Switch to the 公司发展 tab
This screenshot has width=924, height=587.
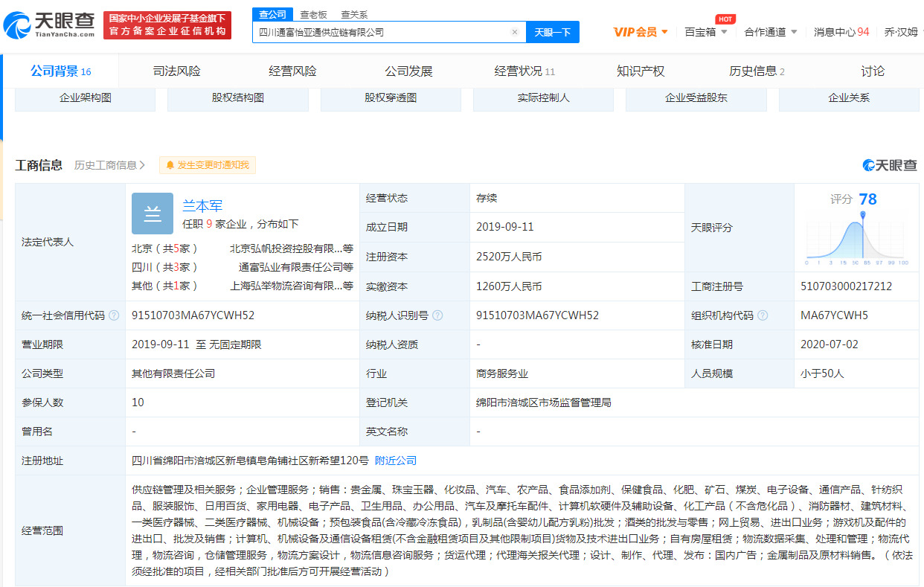click(408, 71)
